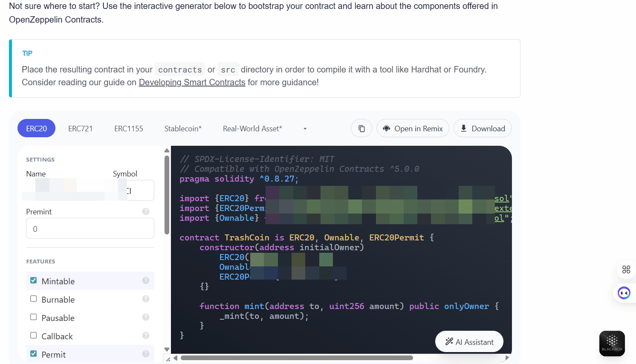Enable the Pausable checkbox
This screenshot has height=364, width=636.
point(34,317)
